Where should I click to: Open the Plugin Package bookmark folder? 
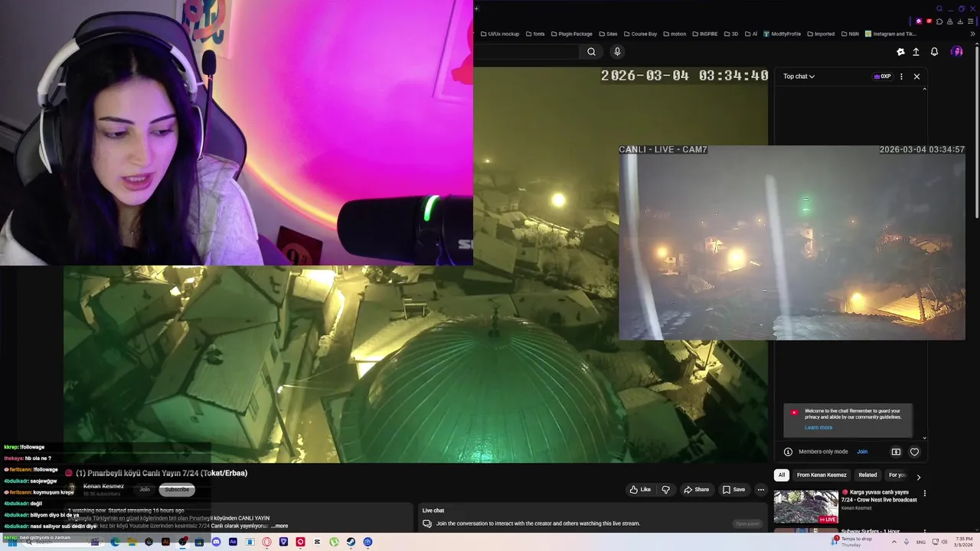click(571, 34)
